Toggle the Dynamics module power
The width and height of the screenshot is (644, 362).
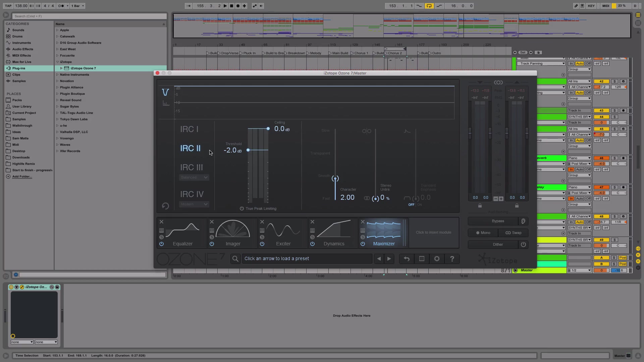312,244
